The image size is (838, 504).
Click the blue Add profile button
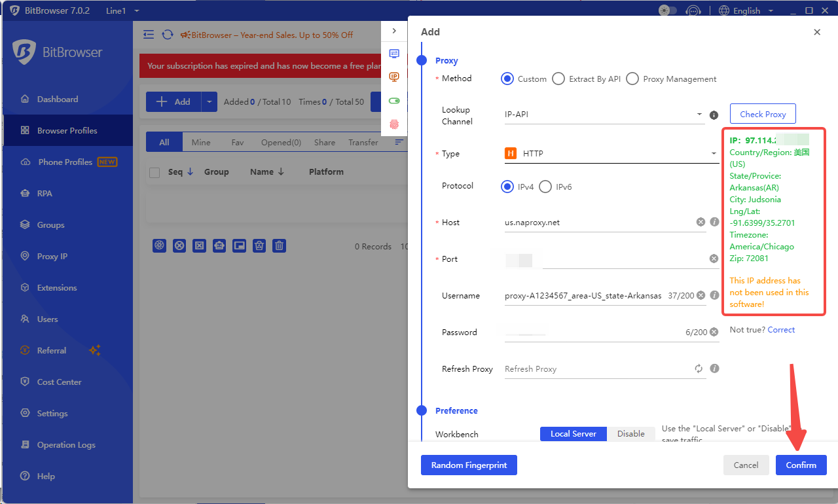click(173, 101)
